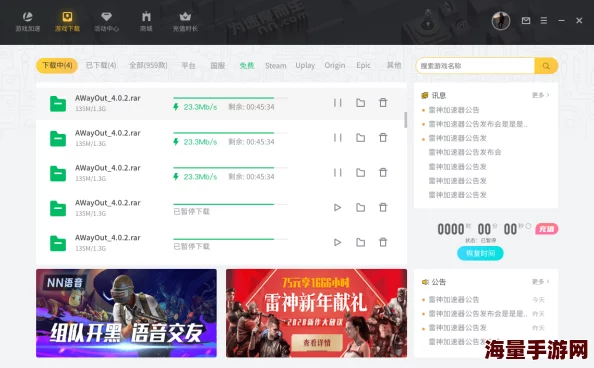
Task: Click progress bar of fourth paused download
Action: tap(230, 204)
